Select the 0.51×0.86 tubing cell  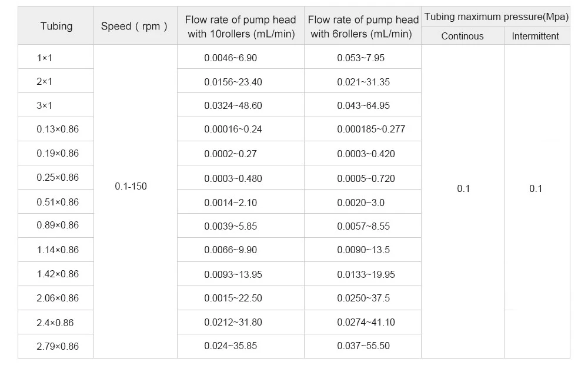tap(56, 202)
